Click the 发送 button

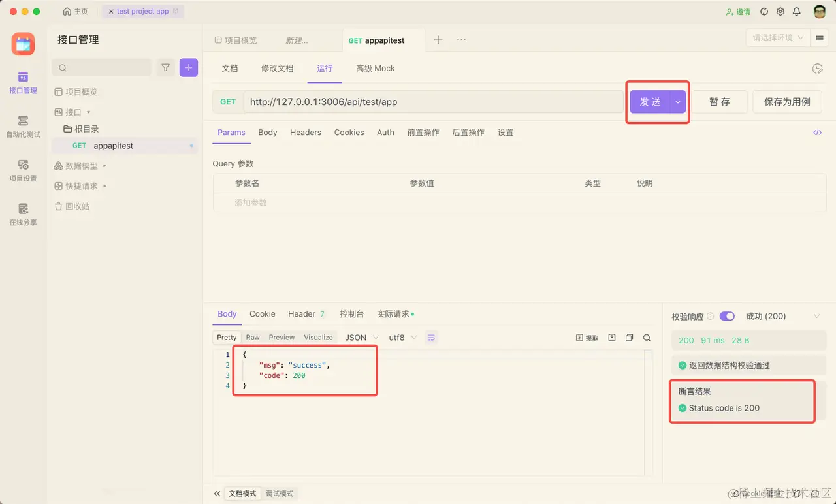tap(650, 102)
